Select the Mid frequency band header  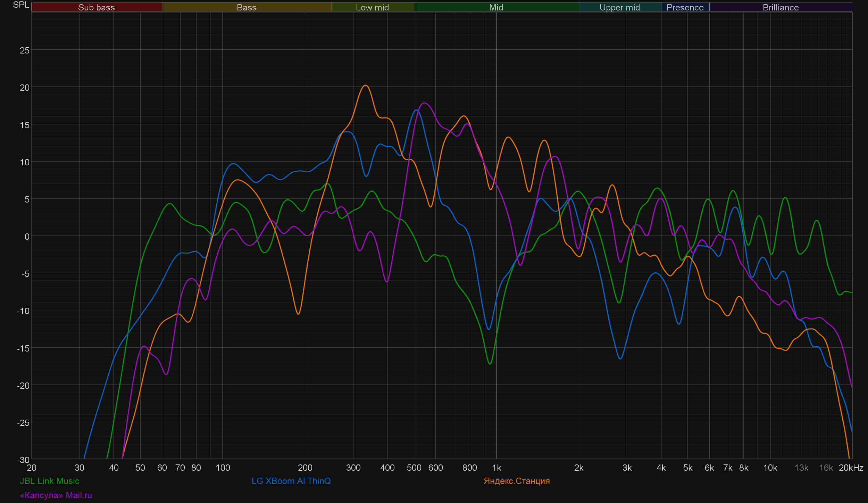(496, 7)
